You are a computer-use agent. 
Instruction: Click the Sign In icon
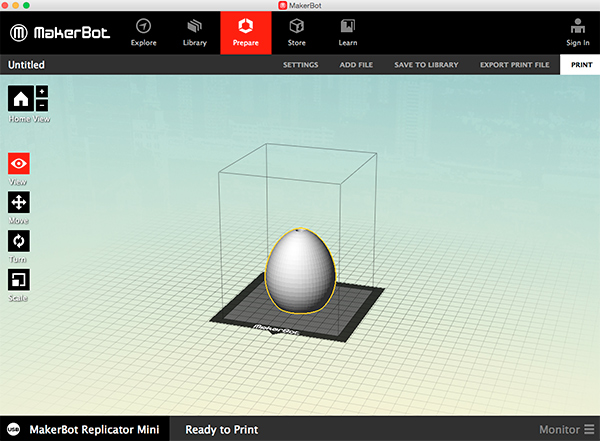pos(578,33)
